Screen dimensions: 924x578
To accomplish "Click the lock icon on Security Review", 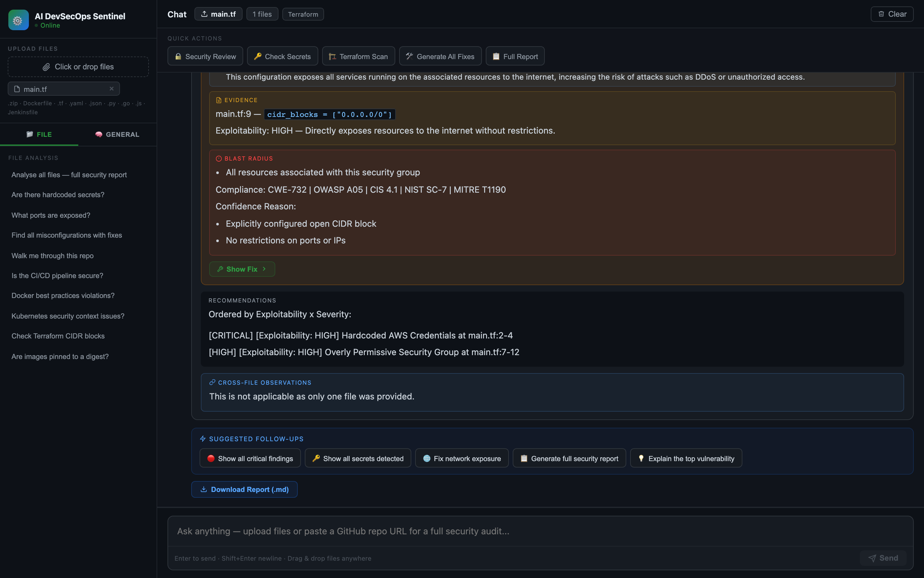I will coord(178,57).
